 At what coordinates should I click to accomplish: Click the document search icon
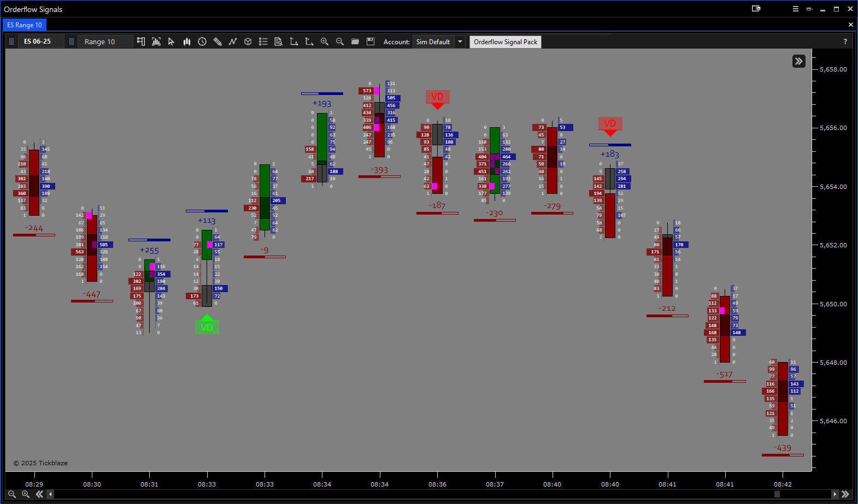tap(279, 41)
